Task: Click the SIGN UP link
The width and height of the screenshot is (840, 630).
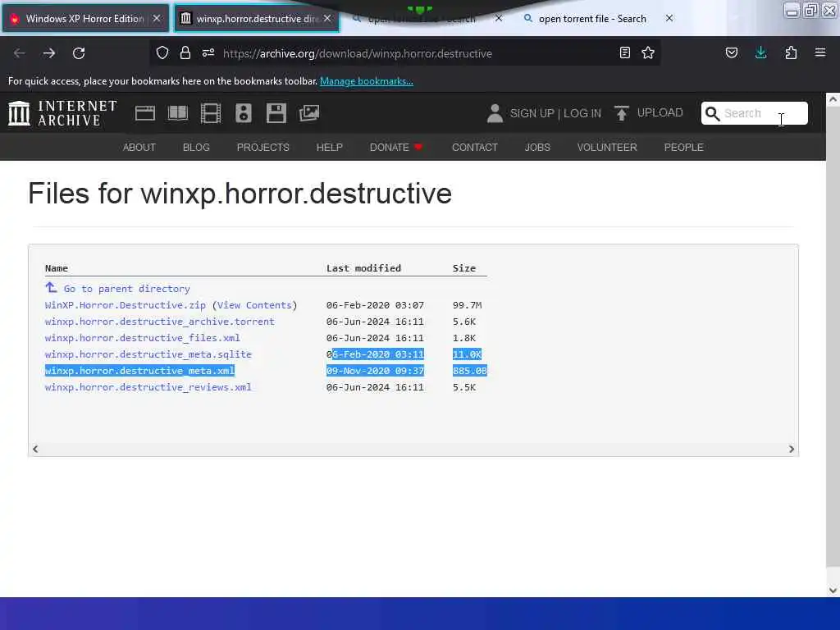Action: click(x=532, y=113)
